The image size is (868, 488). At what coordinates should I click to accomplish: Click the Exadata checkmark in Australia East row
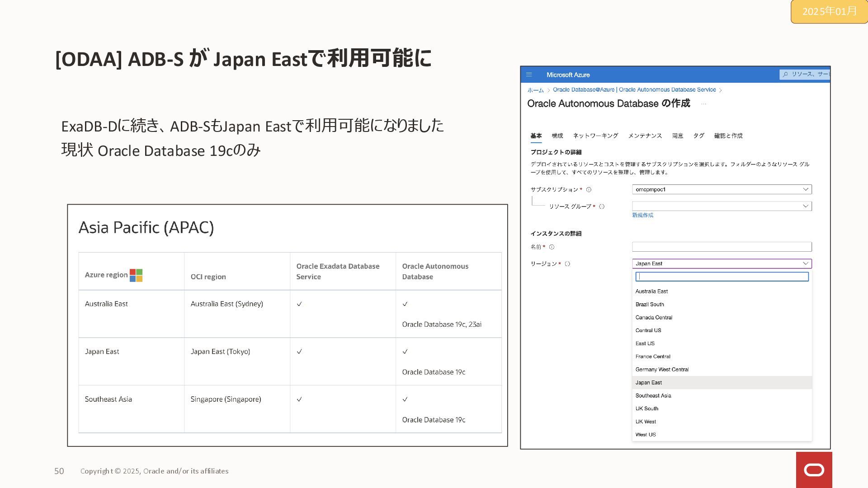(299, 304)
